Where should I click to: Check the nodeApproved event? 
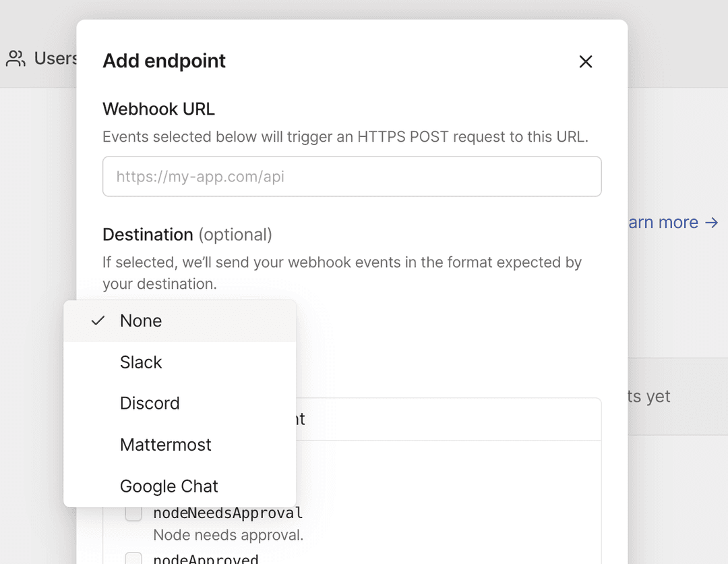(x=133, y=557)
